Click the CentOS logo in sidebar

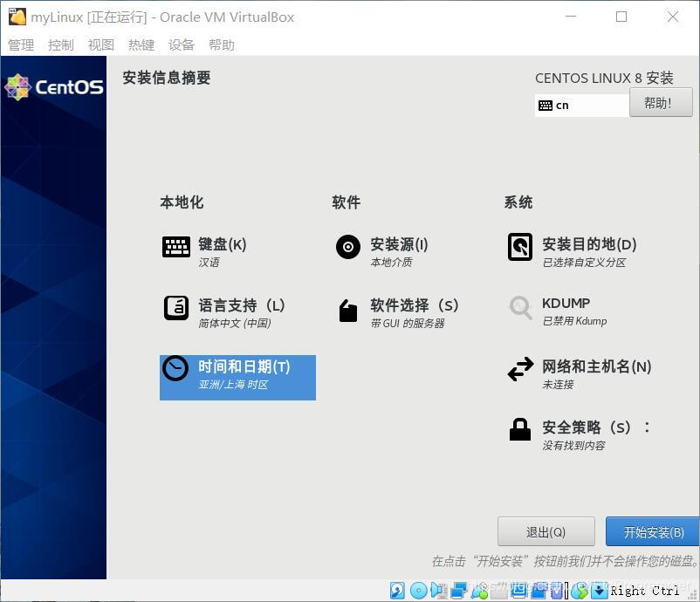pos(54,87)
